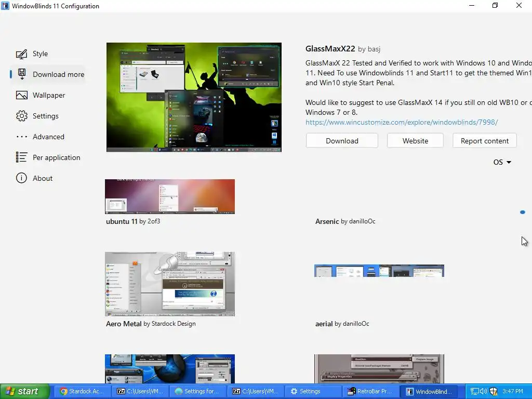Image resolution: width=532 pixels, height=399 pixels.
Task: Click the GlassMaxX22 skin title
Action: tap(330, 49)
